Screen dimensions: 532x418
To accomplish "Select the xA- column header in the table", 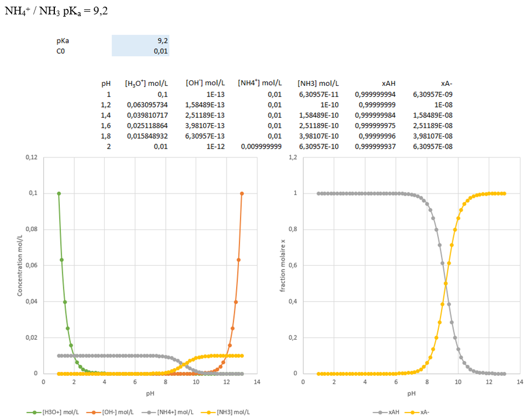I will click(x=447, y=83).
